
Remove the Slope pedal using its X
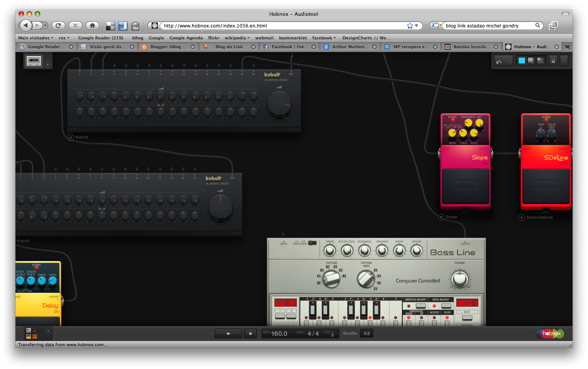point(441,217)
